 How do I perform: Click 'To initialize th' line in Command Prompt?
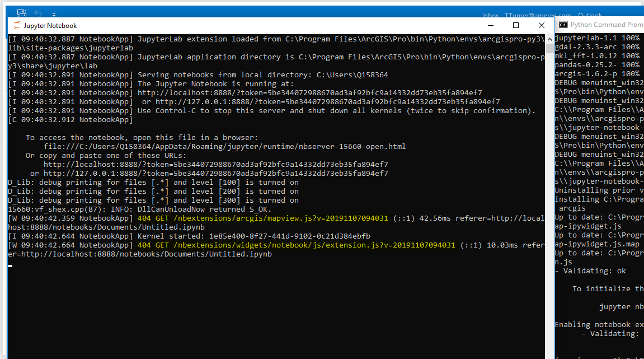[x=608, y=289]
